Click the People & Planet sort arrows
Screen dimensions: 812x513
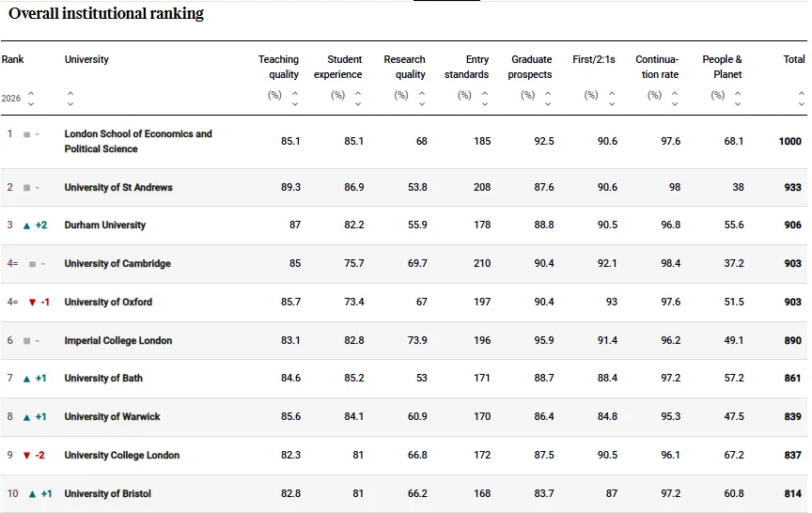738,98
